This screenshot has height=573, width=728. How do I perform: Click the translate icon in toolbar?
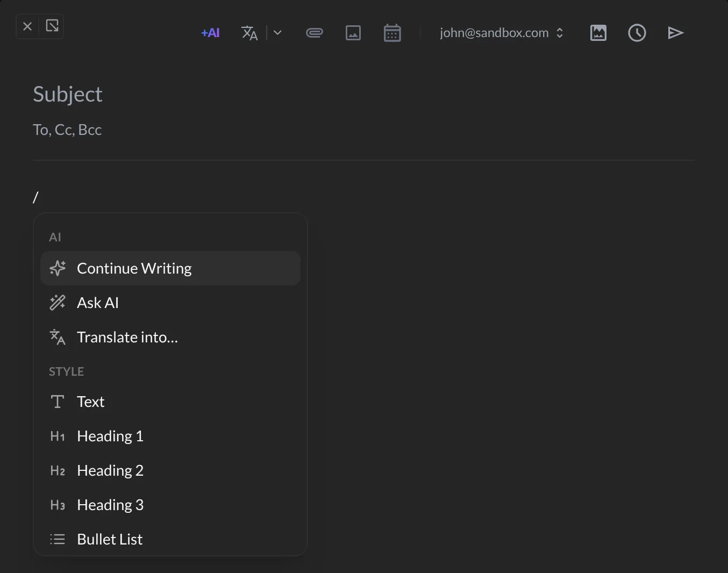(x=249, y=33)
